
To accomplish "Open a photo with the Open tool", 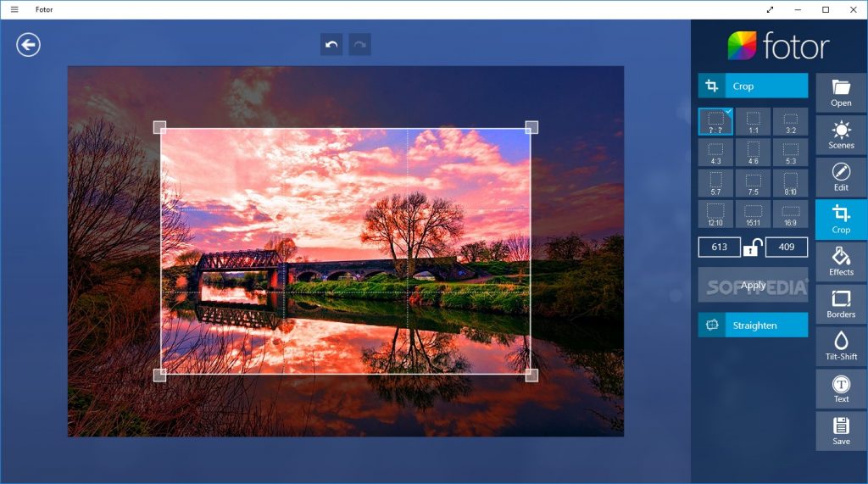I will pyautogui.click(x=841, y=93).
